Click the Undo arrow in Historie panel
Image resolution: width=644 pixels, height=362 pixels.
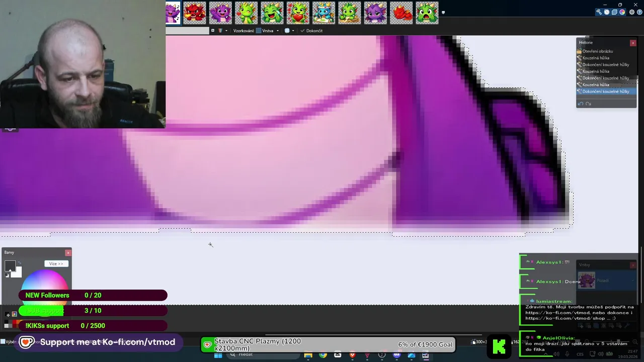(x=581, y=104)
